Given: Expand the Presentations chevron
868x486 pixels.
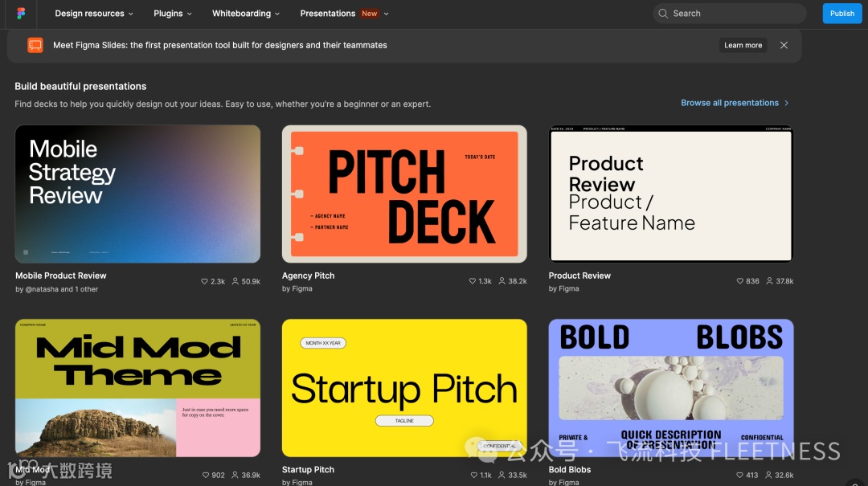Looking at the screenshot, I should [x=387, y=14].
